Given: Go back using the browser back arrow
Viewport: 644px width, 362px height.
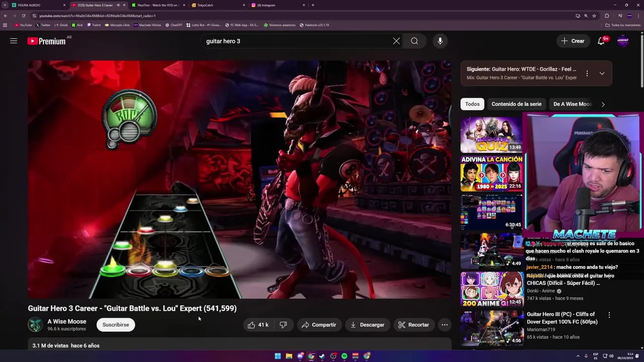Looking at the screenshot, I should click(x=6, y=16).
